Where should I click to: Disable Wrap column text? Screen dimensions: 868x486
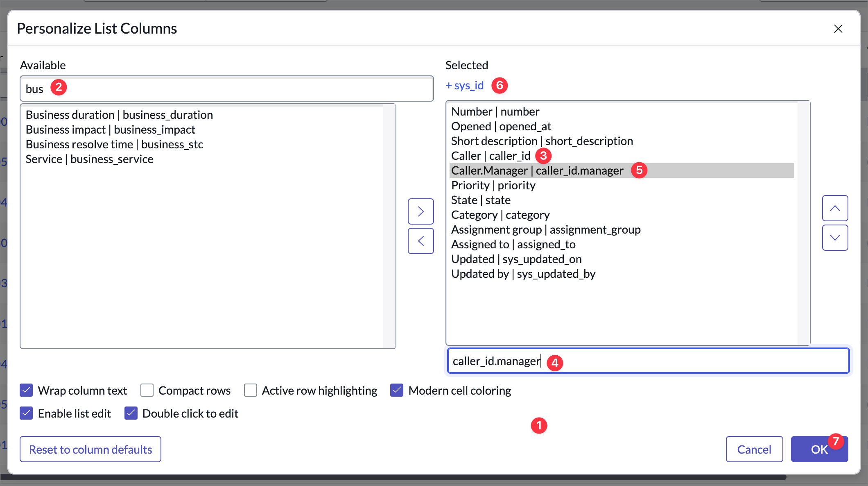[x=26, y=390]
